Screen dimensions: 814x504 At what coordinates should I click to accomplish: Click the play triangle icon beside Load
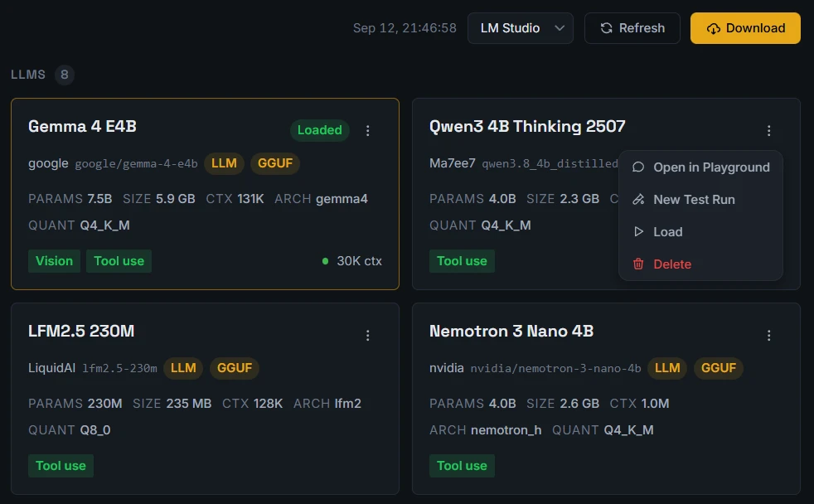[638, 231]
